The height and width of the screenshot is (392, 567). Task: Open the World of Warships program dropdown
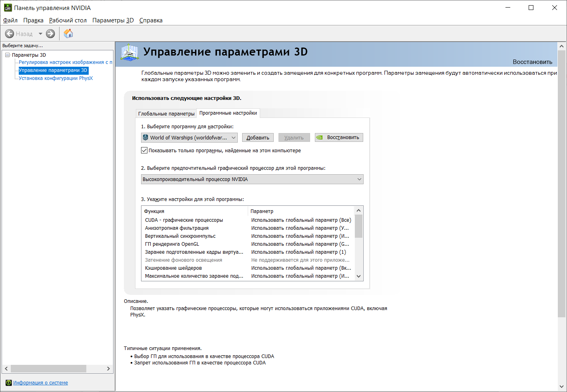[189, 137]
